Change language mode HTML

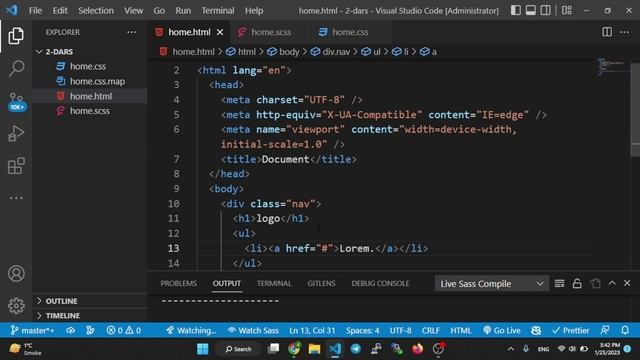(x=461, y=330)
